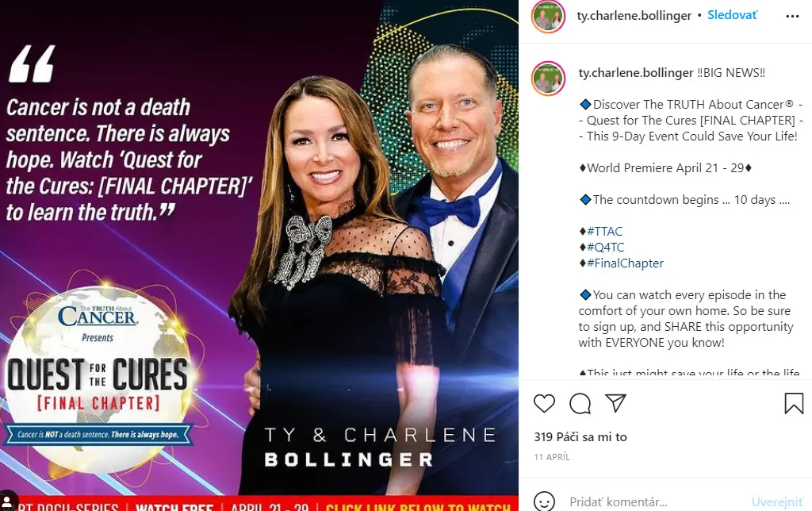Open the #Q4TC hashtag
The width and height of the screenshot is (812, 511).
coord(605,248)
